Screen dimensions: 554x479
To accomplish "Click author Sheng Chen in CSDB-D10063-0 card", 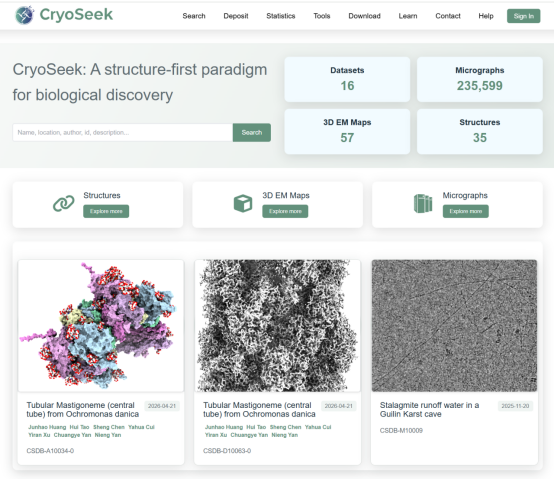I will pyautogui.click(x=285, y=427).
